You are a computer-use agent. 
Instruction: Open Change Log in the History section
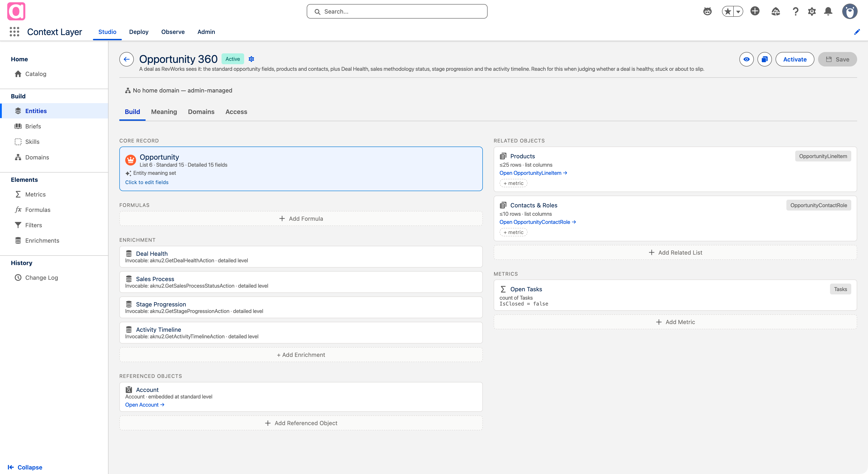click(x=54, y=278)
